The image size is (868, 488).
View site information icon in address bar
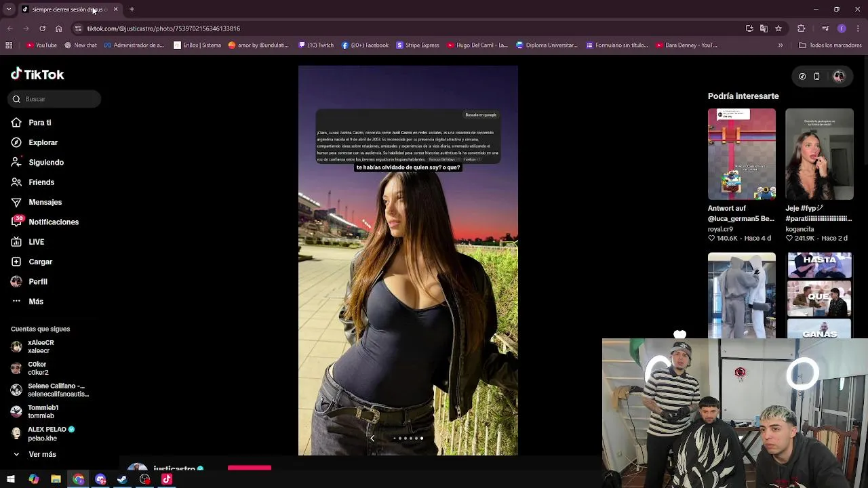point(78,28)
